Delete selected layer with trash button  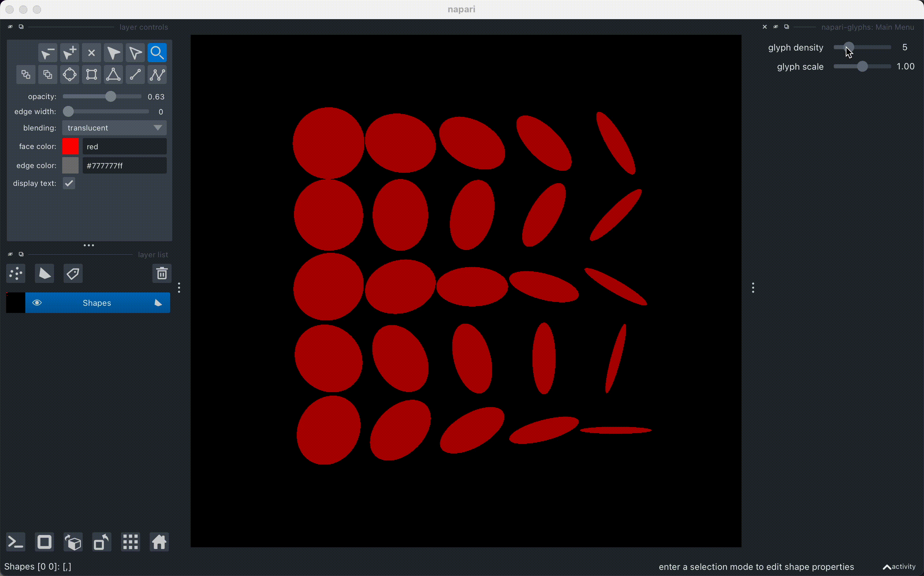(162, 274)
